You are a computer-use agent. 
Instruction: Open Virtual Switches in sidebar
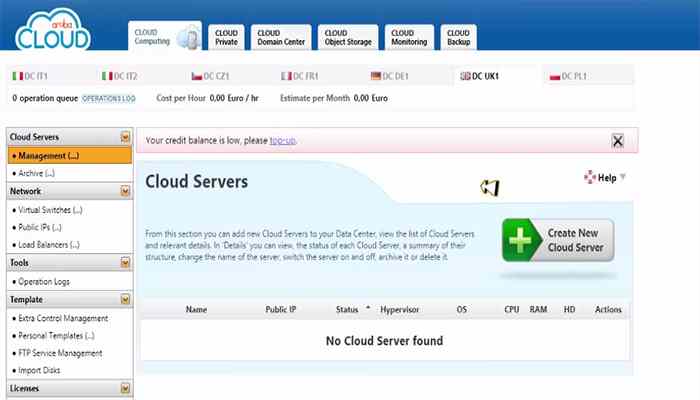[50, 210]
